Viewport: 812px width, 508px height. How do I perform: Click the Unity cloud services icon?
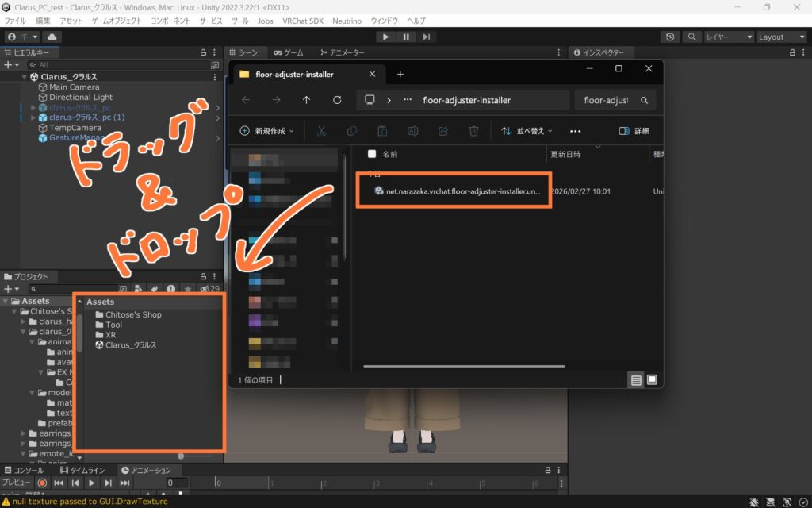click(53, 37)
